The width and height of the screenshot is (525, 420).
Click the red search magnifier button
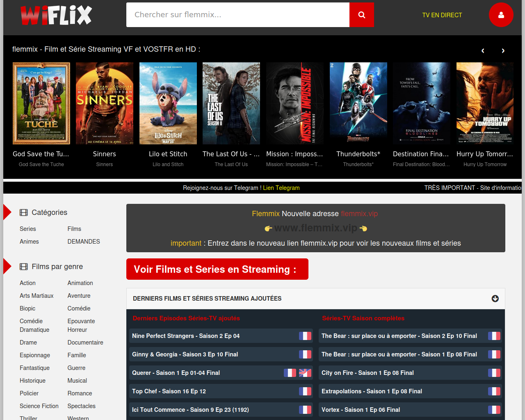pos(361,15)
